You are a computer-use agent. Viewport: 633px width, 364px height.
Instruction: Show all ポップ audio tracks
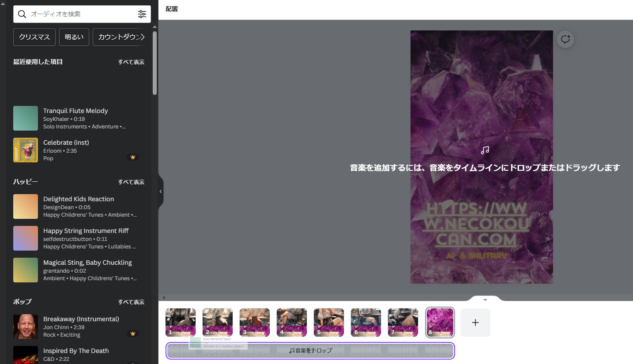coord(131,302)
